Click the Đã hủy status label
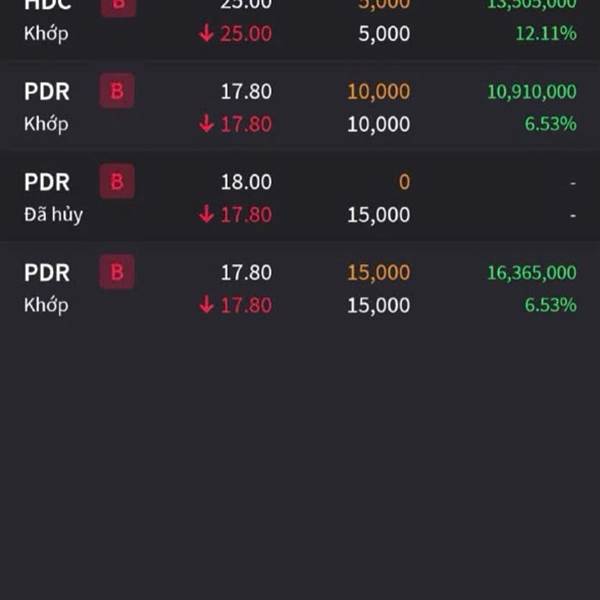Image resolution: width=600 pixels, height=600 pixels. (x=54, y=214)
